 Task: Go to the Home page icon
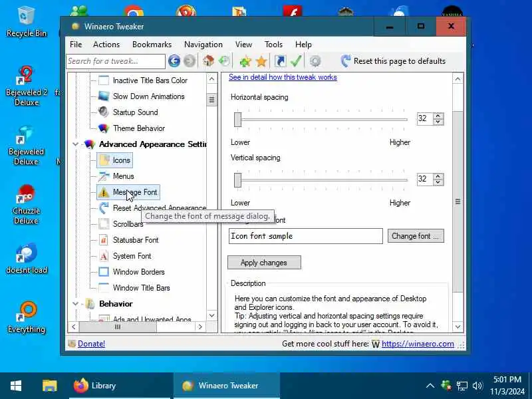208,61
